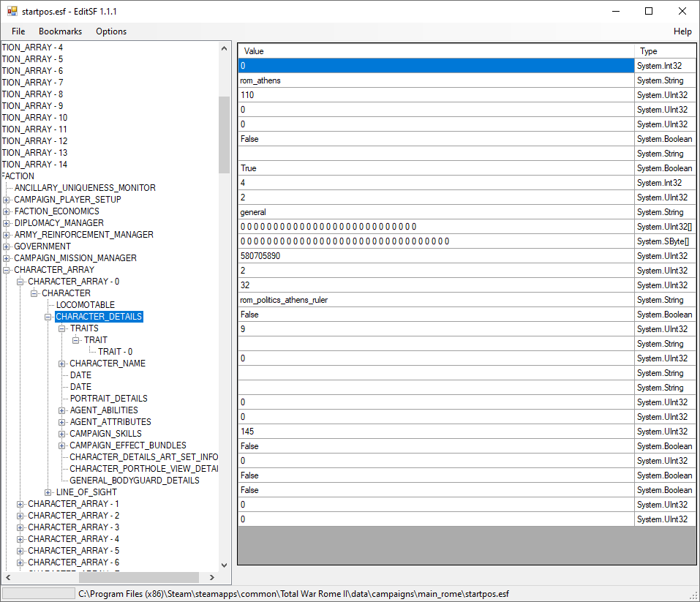
Task: Collapse the CHARACTER_DETAILS node
Action: pos(48,317)
